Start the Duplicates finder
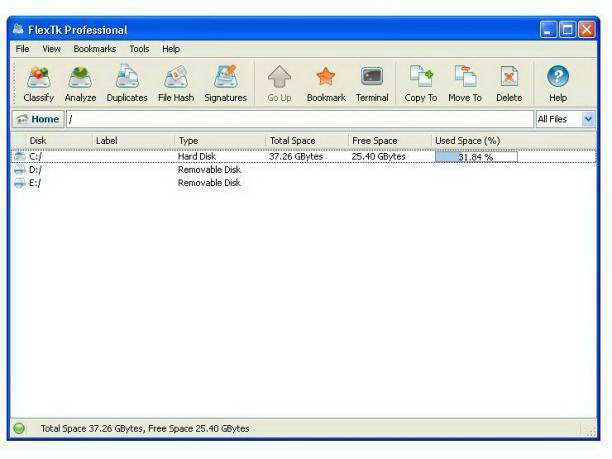612x459 pixels. pos(127,84)
